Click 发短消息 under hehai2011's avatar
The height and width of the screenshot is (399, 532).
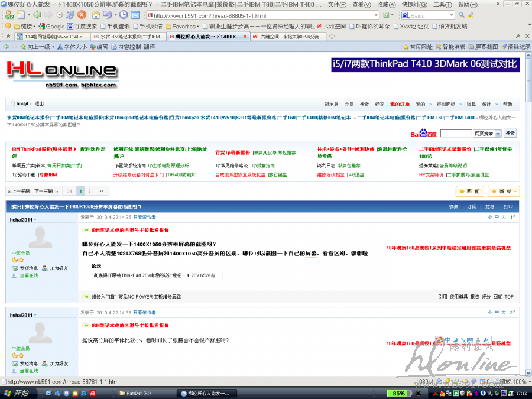[x=26, y=268]
